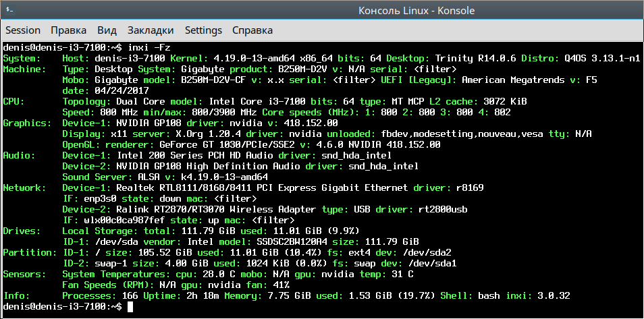Image resolution: width=644 pixels, height=319 pixels.
Task: Click the L2 cache value '3072 KiB'
Action: pos(505,101)
